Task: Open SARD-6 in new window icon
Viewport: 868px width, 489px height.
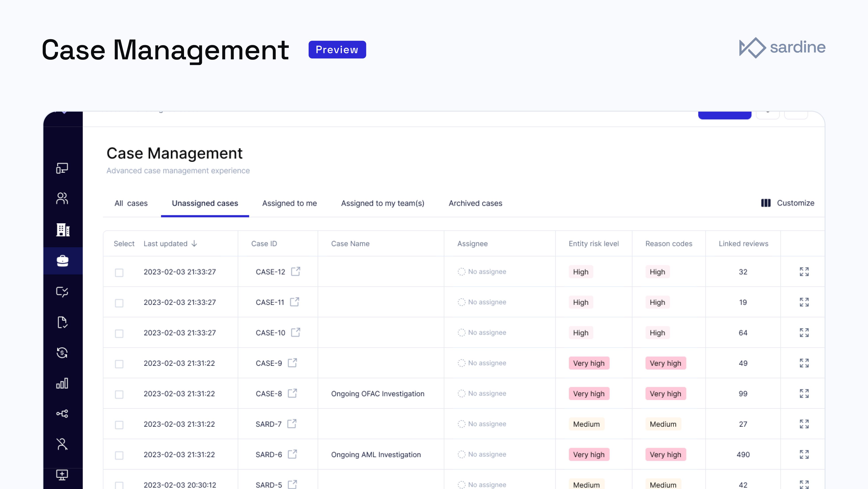Action: pyautogui.click(x=292, y=454)
